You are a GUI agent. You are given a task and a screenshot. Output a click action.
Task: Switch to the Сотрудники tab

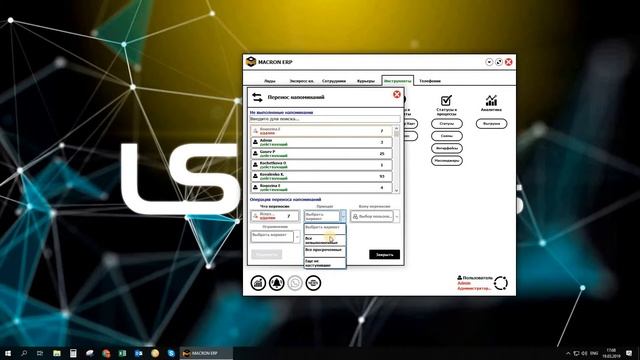(x=334, y=81)
